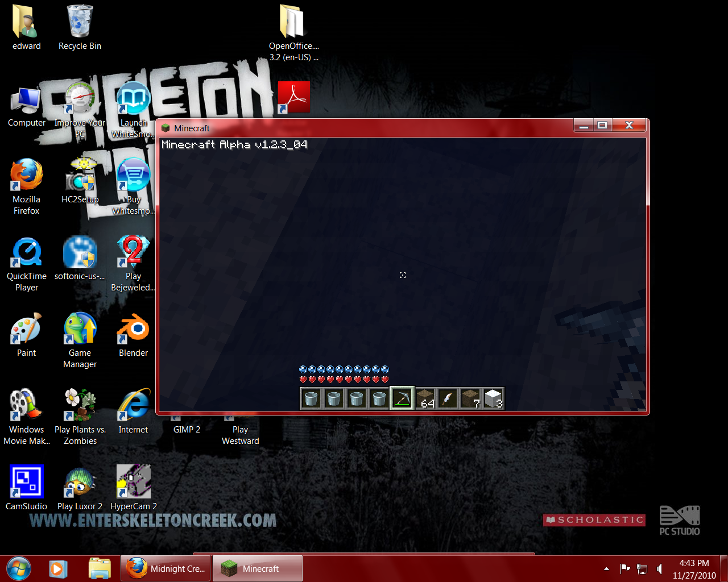Viewport: 728px width, 582px height.
Task: Show hidden system tray icons
Action: pos(606,568)
